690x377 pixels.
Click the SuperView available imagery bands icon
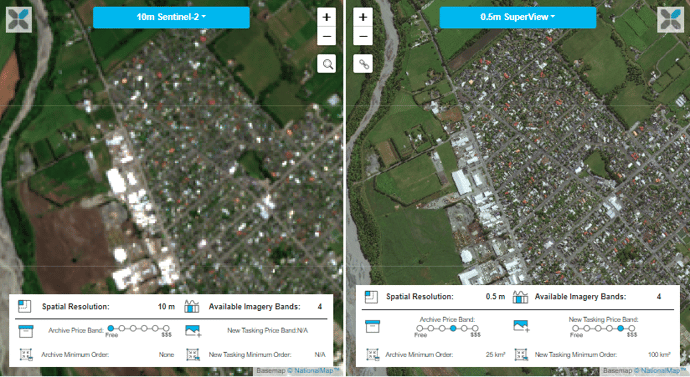click(520, 297)
